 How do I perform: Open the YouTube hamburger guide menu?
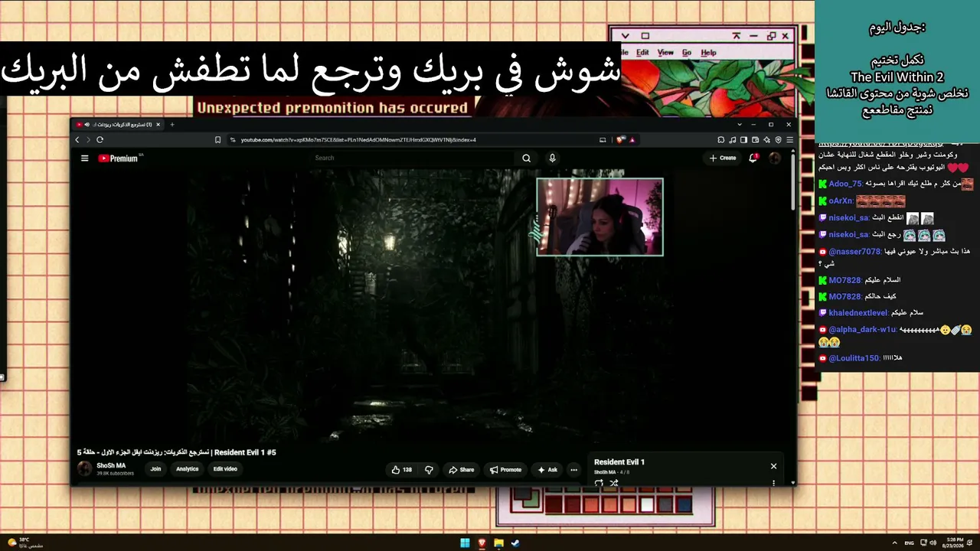pos(84,158)
